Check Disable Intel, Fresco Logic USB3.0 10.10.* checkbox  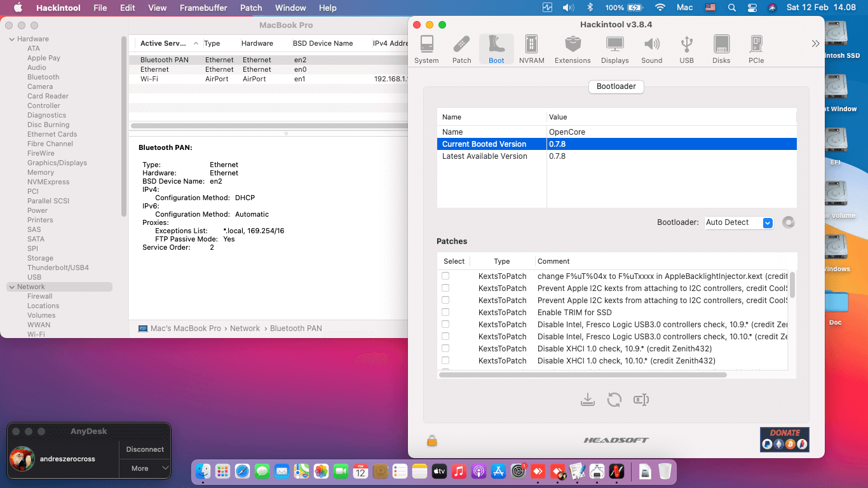point(445,336)
